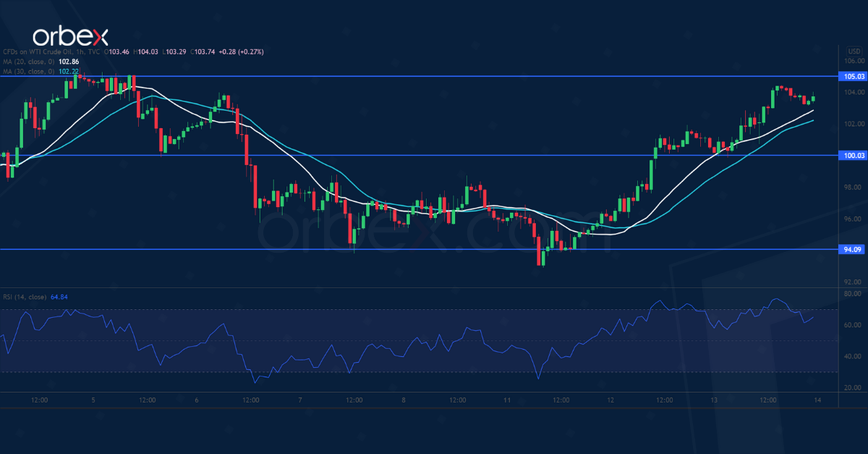Select the 94.09 support price tag

(854, 250)
